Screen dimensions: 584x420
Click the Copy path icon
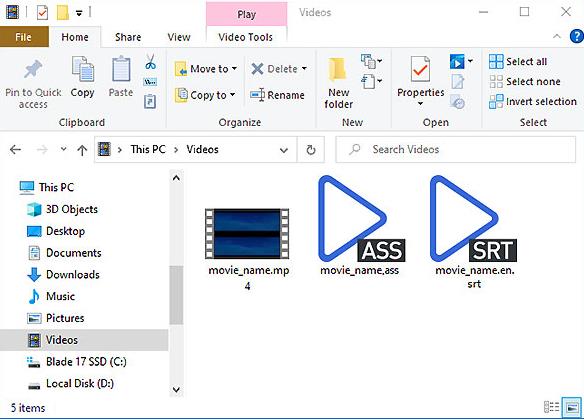click(x=150, y=82)
